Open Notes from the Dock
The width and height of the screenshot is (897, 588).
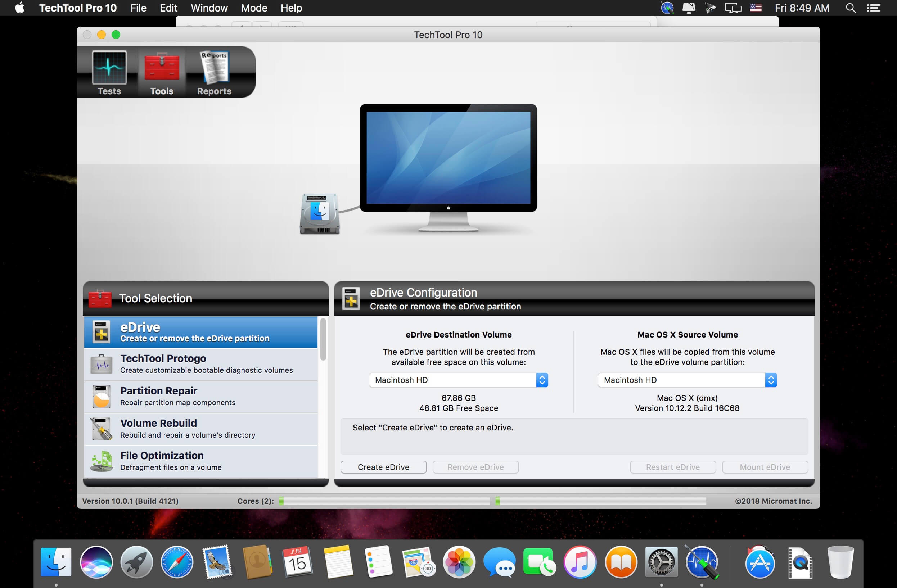tap(338, 562)
